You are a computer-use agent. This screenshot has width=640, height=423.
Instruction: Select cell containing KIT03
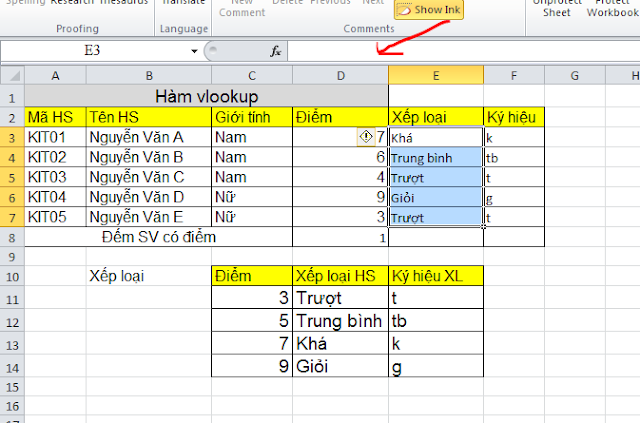[x=56, y=177]
